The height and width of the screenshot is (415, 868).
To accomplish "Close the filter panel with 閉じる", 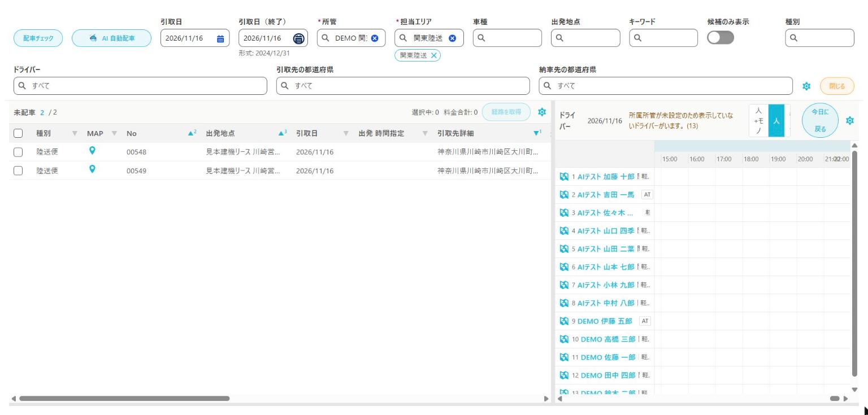I will pyautogui.click(x=837, y=86).
